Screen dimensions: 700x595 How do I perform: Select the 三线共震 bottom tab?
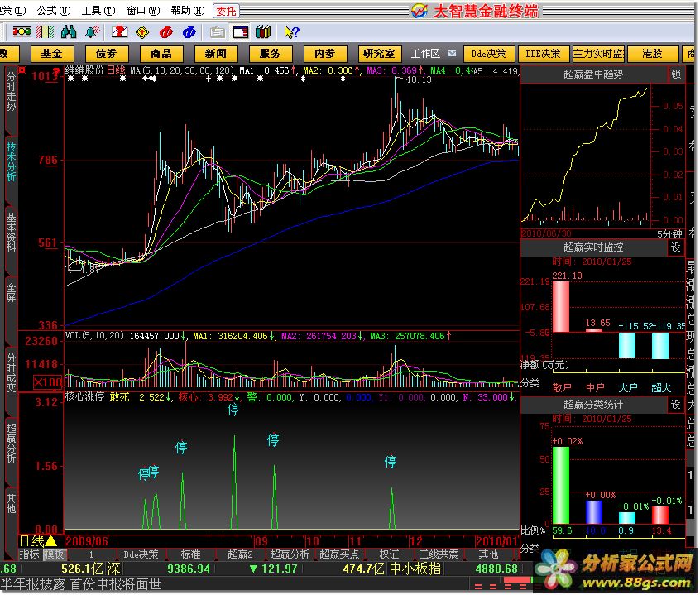(439, 554)
